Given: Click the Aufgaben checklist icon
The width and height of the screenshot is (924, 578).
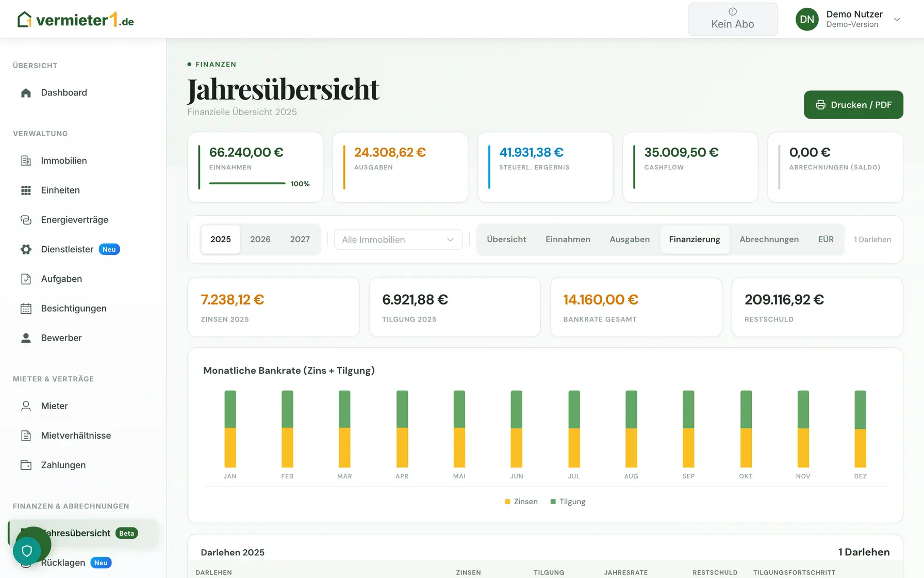Looking at the screenshot, I should coord(26,279).
